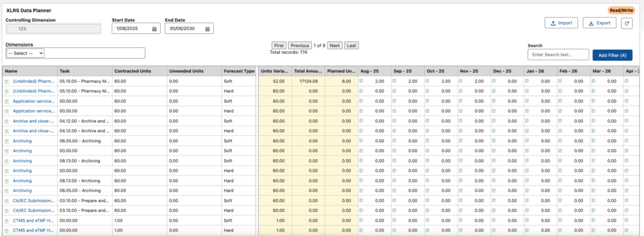Focus the Search text field

558,55
